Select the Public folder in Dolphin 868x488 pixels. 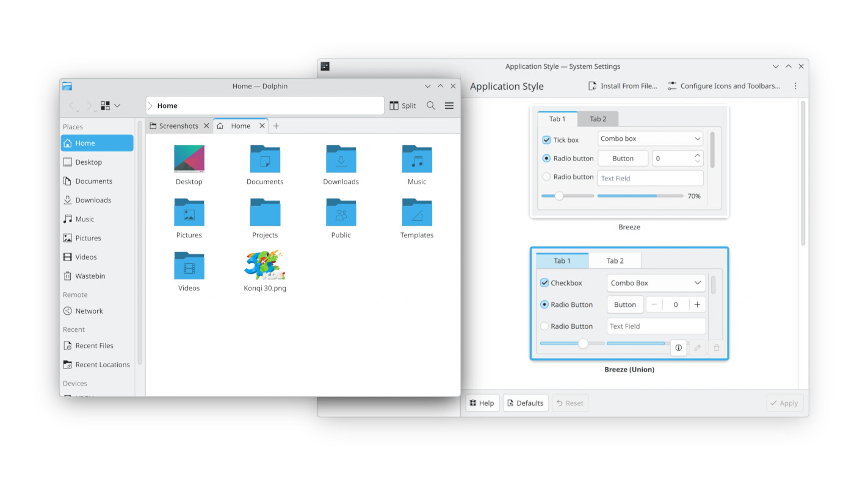pos(341,212)
